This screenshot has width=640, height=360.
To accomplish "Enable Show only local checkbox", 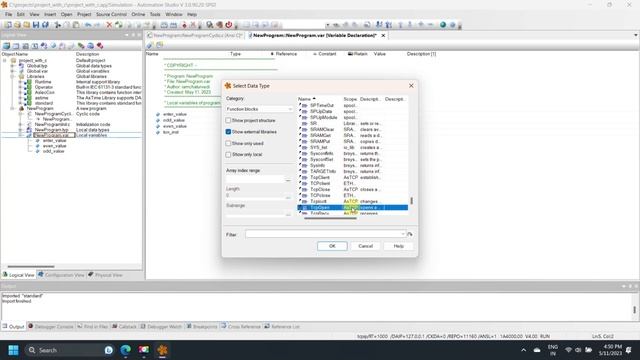I will point(228,155).
